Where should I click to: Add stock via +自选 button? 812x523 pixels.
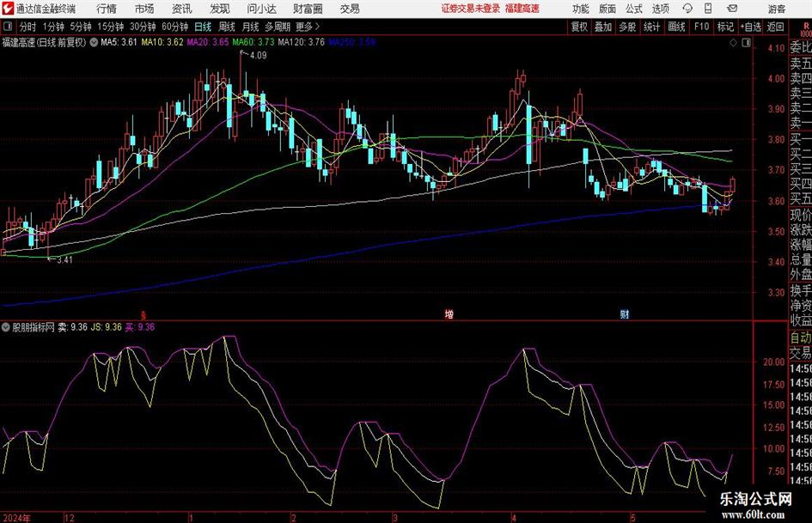(751, 27)
